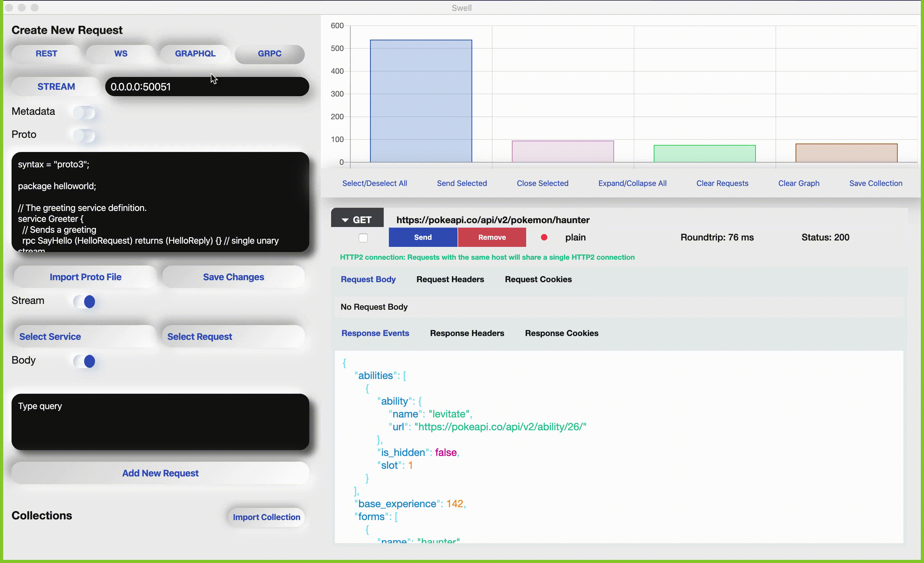Check the haunter request checkbox

(363, 238)
